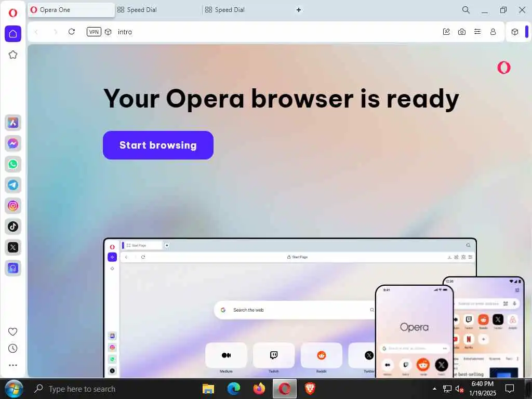Click the Start browsing button
Image resolution: width=532 pixels, height=399 pixels.
[158, 145]
